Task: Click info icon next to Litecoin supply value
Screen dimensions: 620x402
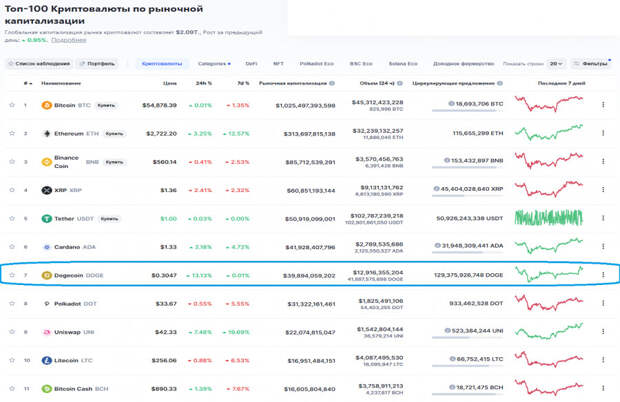Action: pos(453,359)
